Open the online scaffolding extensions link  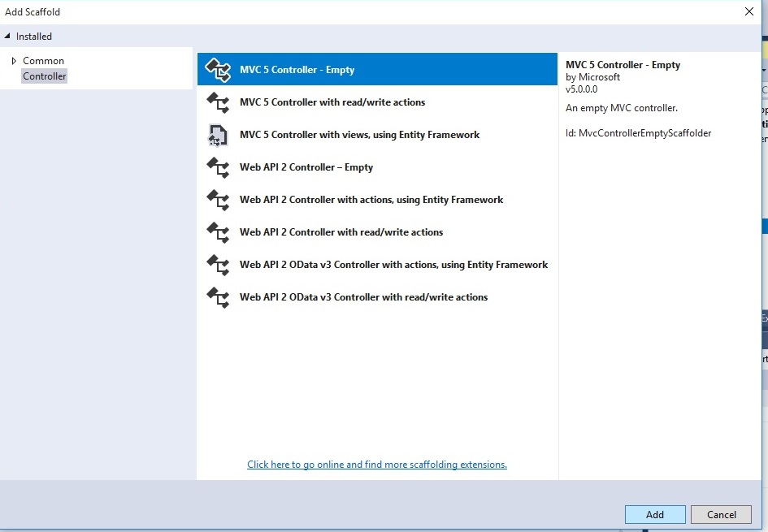pyautogui.click(x=376, y=464)
